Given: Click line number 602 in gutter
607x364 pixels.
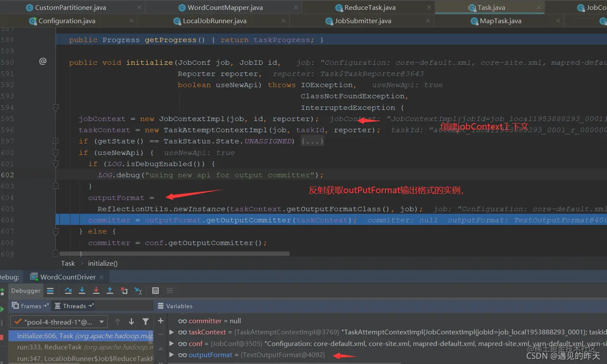Looking at the screenshot, I should click(7, 175).
